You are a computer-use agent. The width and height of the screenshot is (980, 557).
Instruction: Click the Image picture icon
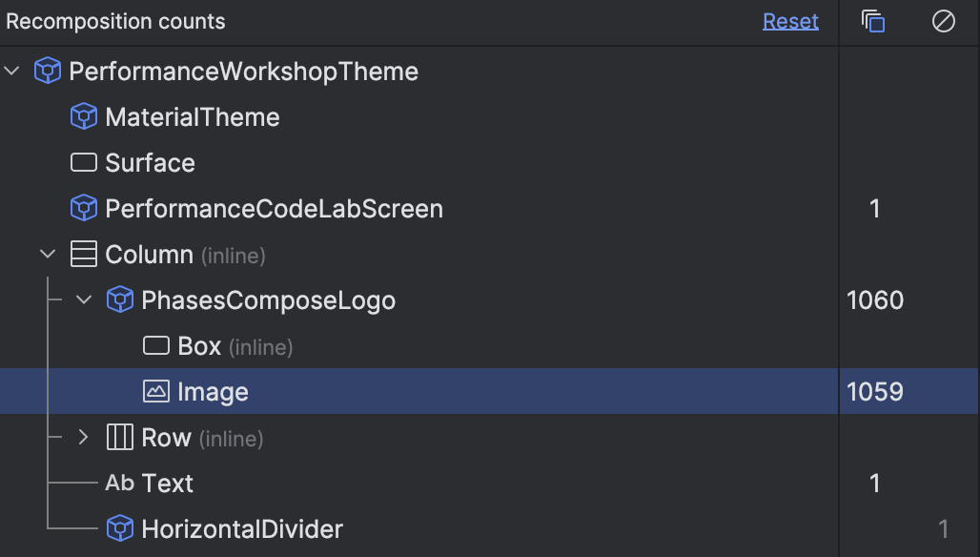pos(155,392)
